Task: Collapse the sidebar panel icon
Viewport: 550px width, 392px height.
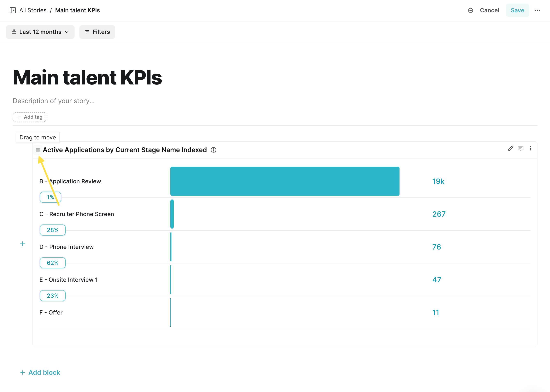Action: point(13,10)
